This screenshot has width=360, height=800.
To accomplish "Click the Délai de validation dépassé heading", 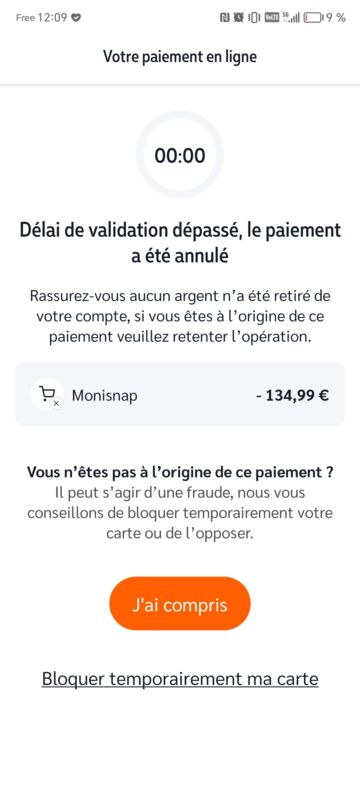I will 180,243.
